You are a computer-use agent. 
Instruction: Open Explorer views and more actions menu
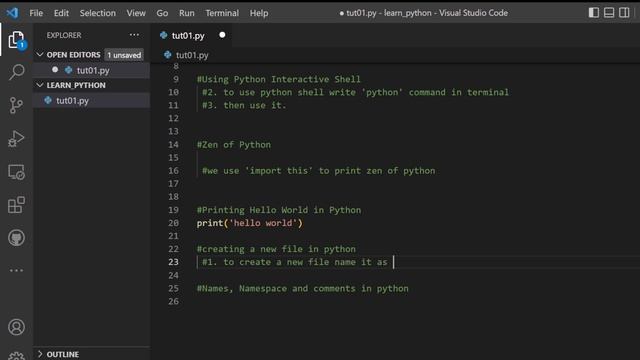click(134, 35)
